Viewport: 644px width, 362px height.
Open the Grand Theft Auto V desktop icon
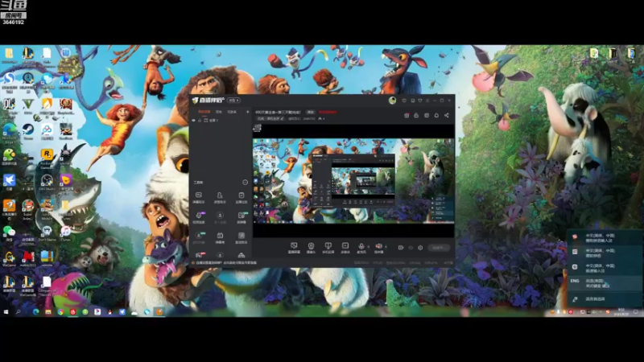(x=28, y=105)
